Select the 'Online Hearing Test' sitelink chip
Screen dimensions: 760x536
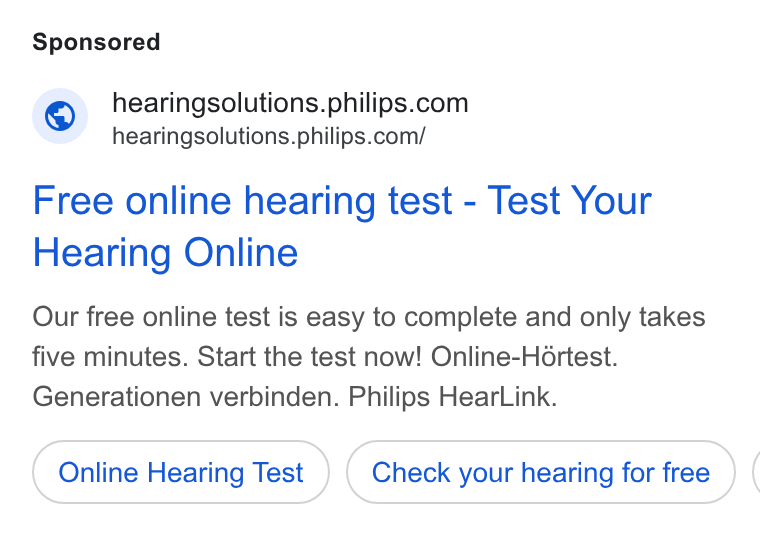181,472
